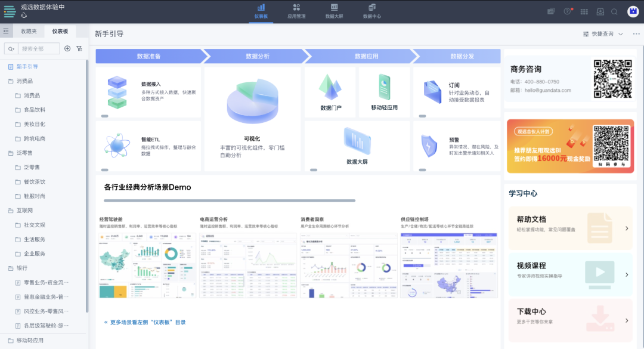
Task: Open the 预警 shield icon
Action: [429, 146]
